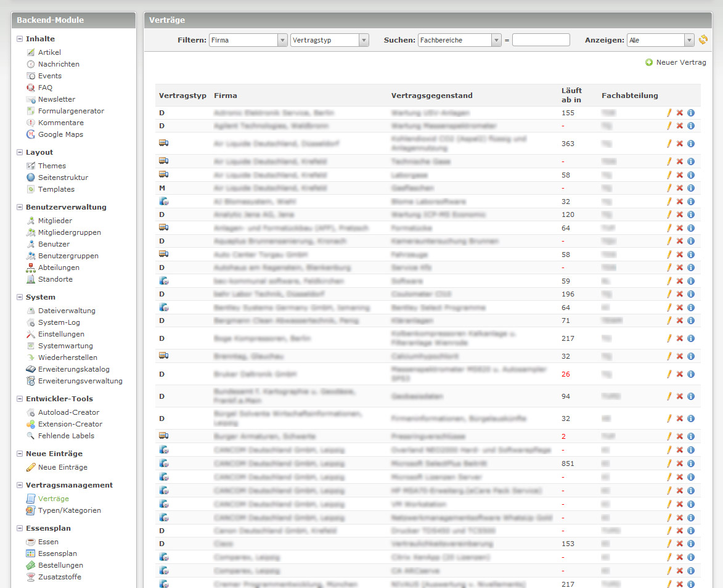Viewport: 723px width, 588px height.
Task: Show info for the contract with 120 days
Action: pos(691,214)
